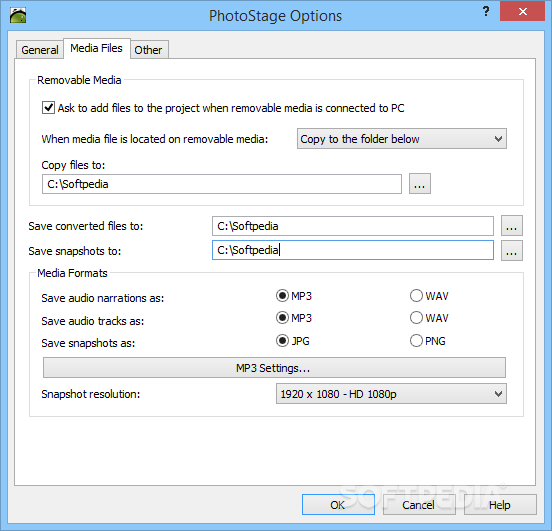Switch to the General tab
The height and width of the screenshot is (531, 552).
(x=40, y=50)
